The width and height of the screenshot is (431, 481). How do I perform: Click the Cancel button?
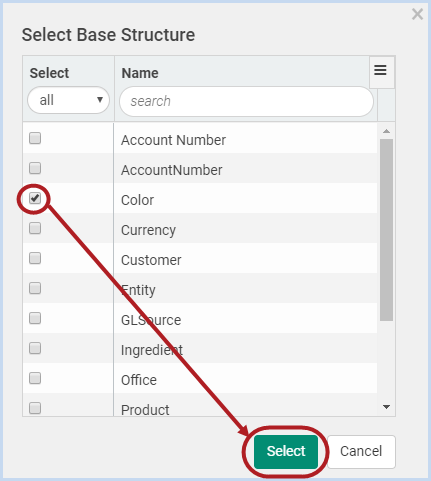pyautogui.click(x=361, y=451)
